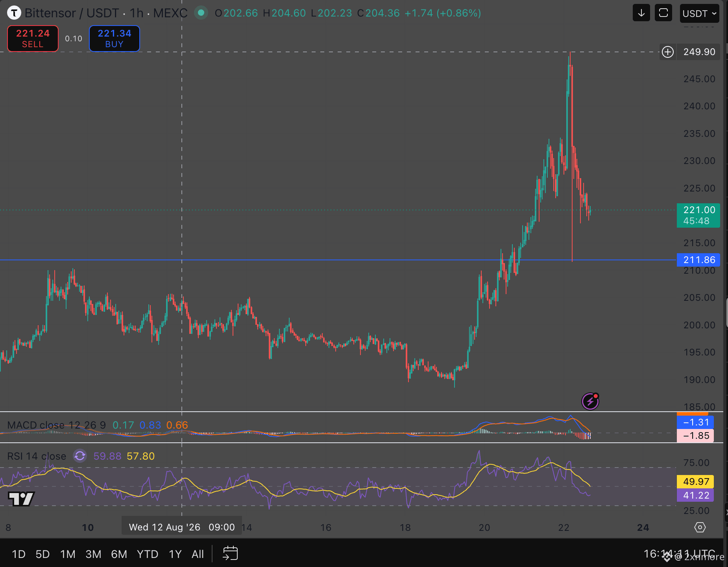728x567 pixels.
Task: Open the purple lightning bolt icon
Action: (590, 401)
